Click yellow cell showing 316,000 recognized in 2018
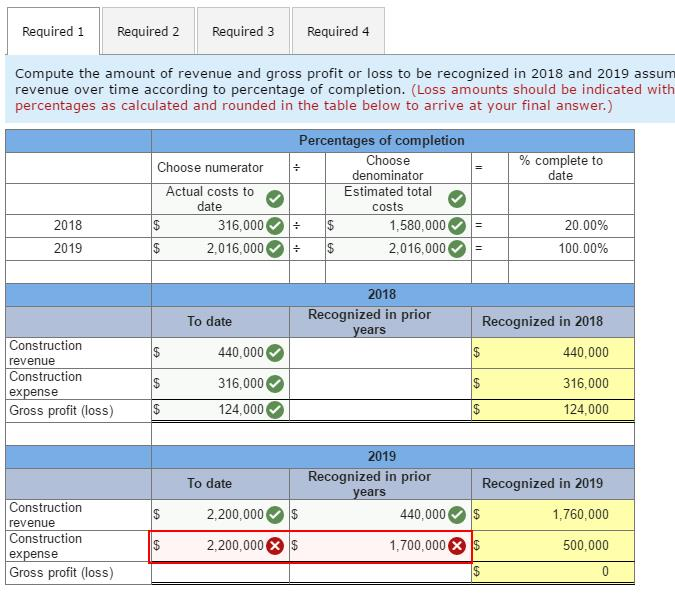The image size is (675, 596). [x=553, y=384]
